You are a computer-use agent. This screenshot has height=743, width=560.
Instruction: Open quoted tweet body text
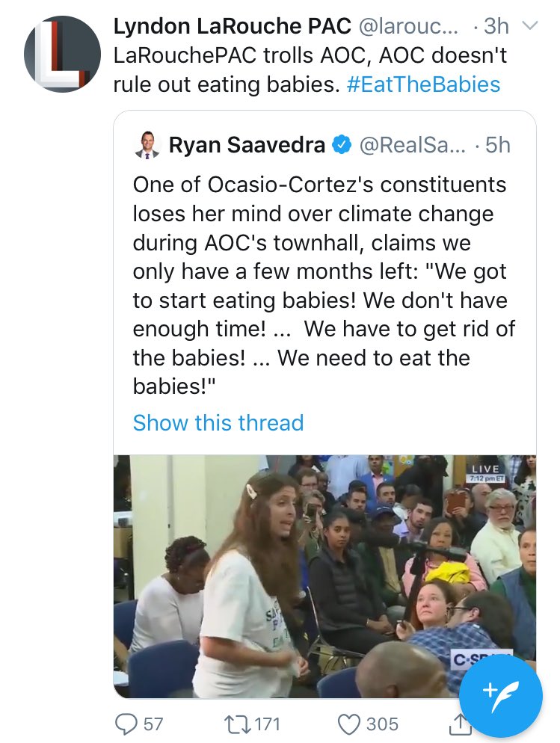coord(324,286)
